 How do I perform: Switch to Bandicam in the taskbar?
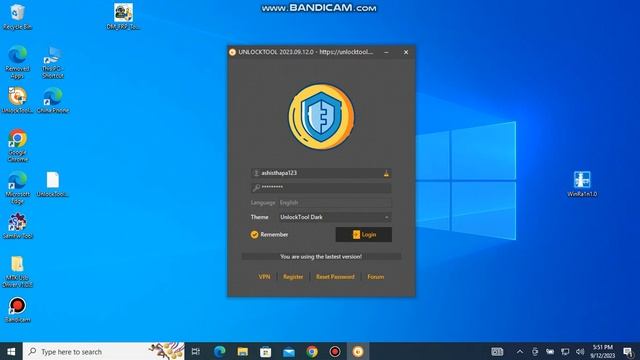tap(335, 351)
